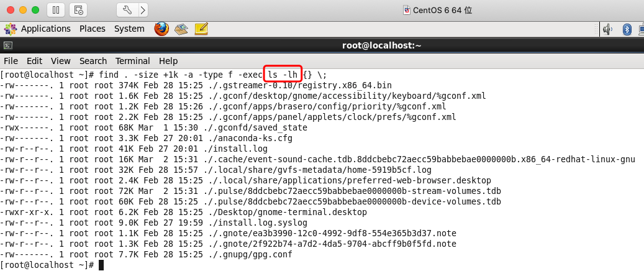
Task: Click the device-volumes.tdb line
Action: (250, 202)
